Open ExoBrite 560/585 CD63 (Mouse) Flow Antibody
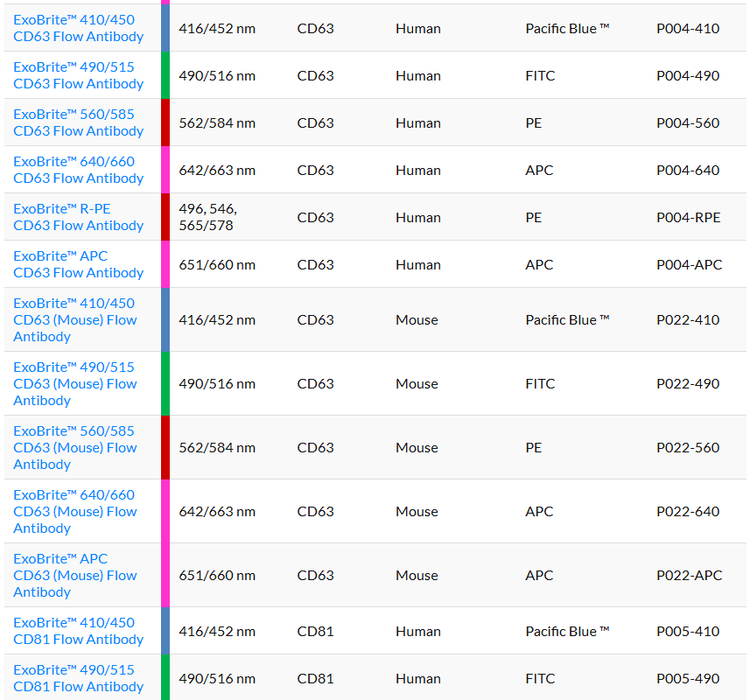This screenshot has width=750, height=700. (75, 447)
